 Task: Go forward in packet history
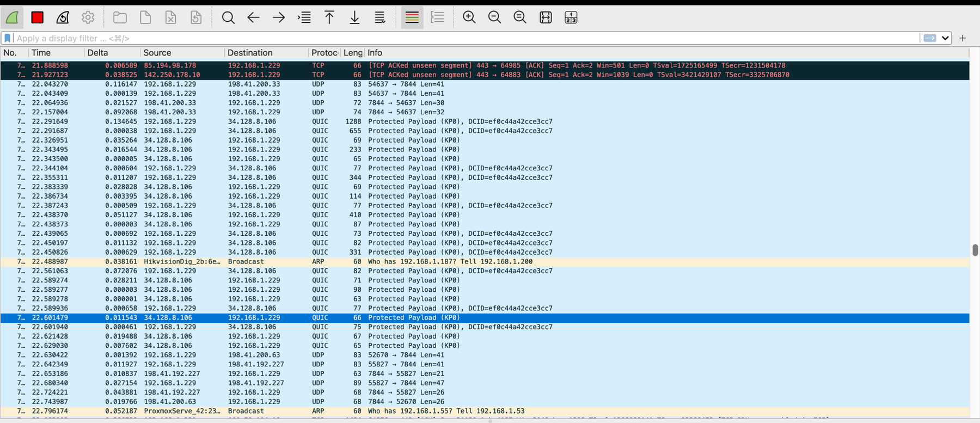pyautogui.click(x=279, y=17)
